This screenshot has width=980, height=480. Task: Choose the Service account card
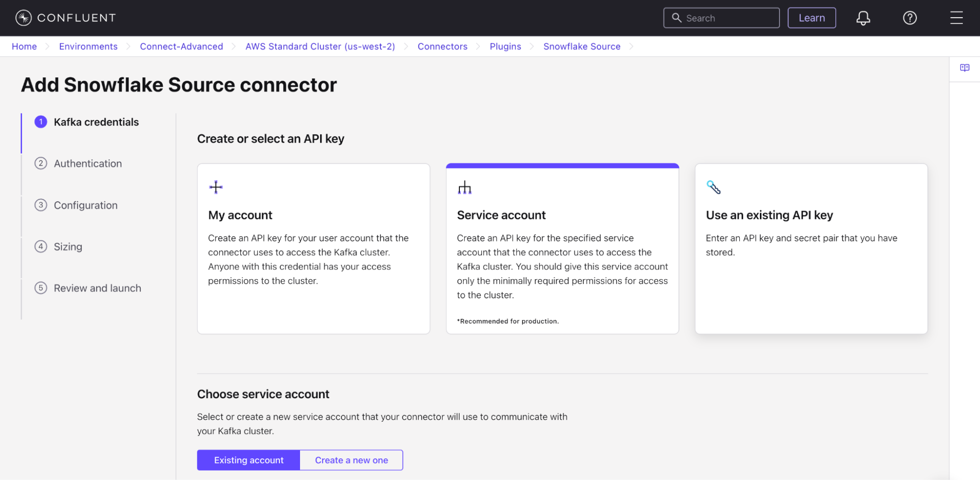point(562,249)
